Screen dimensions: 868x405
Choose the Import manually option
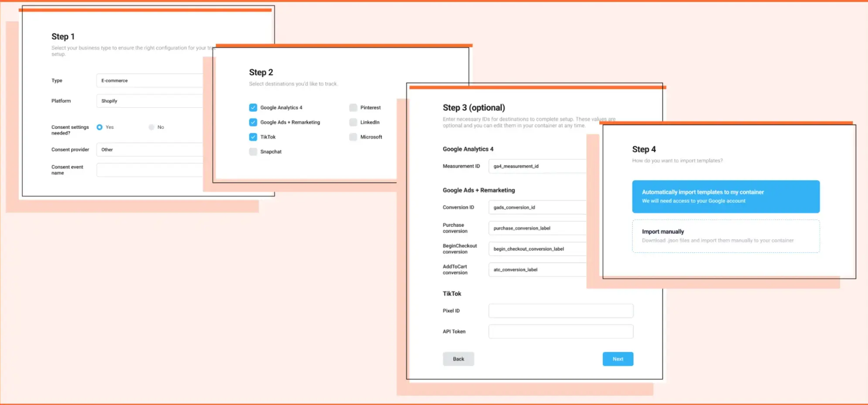click(x=726, y=236)
